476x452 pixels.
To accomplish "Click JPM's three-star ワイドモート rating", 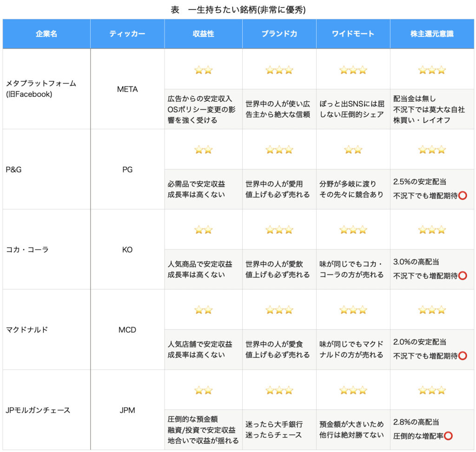I will [353, 390].
